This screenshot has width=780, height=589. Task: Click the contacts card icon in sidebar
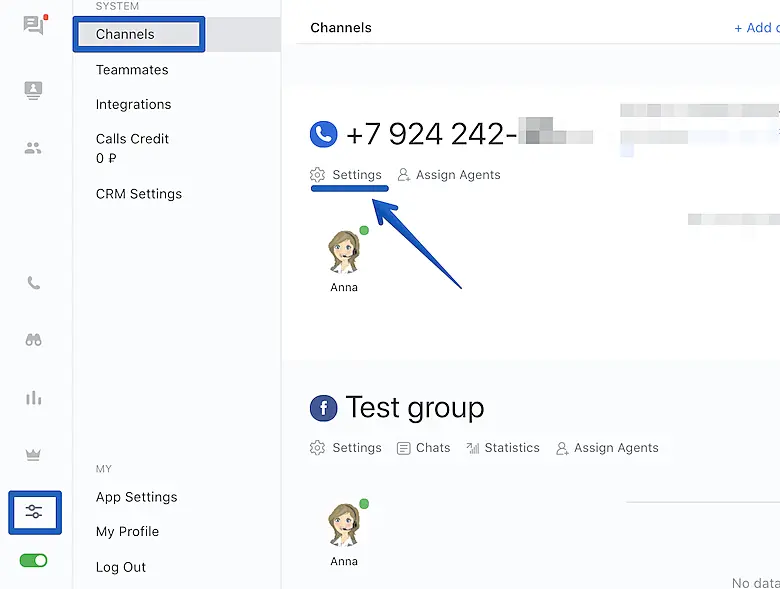point(34,90)
